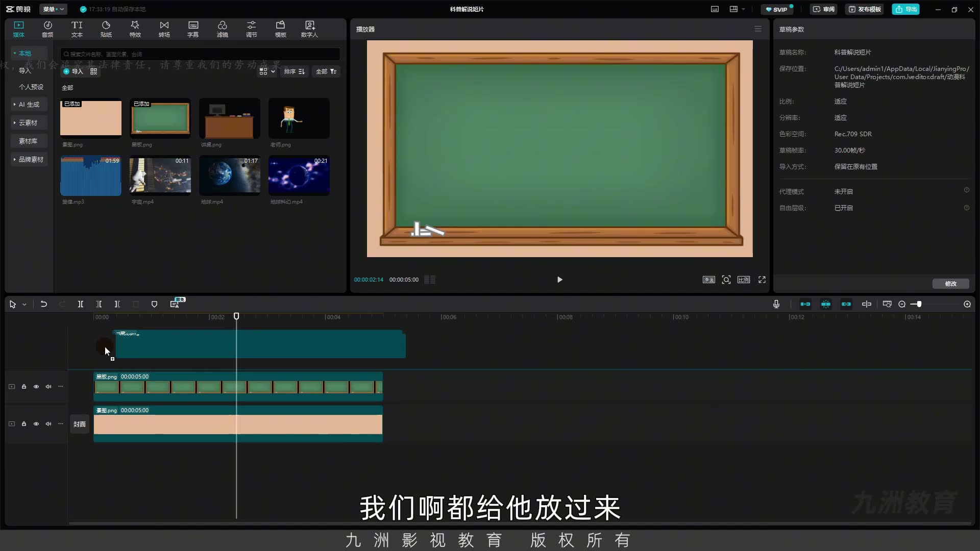Open the layout mode dropdown
Image resolution: width=980 pixels, height=551 pixels.
click(738, 9)
